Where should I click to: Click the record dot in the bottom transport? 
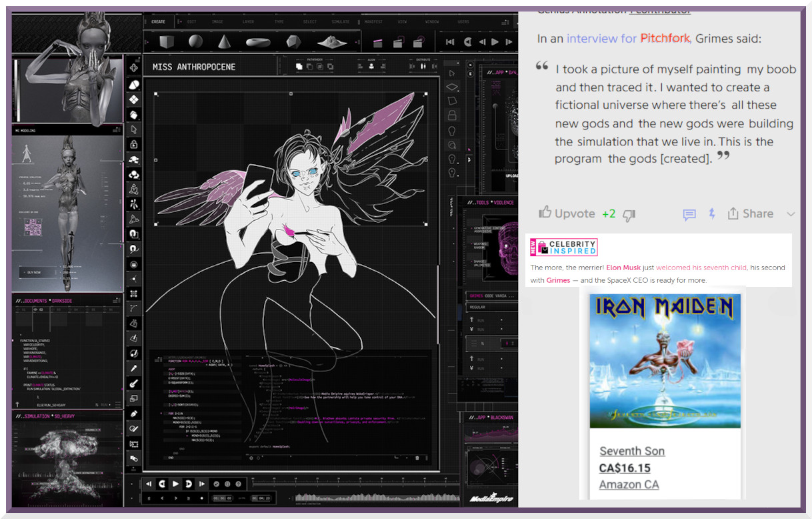pos(202,498)
